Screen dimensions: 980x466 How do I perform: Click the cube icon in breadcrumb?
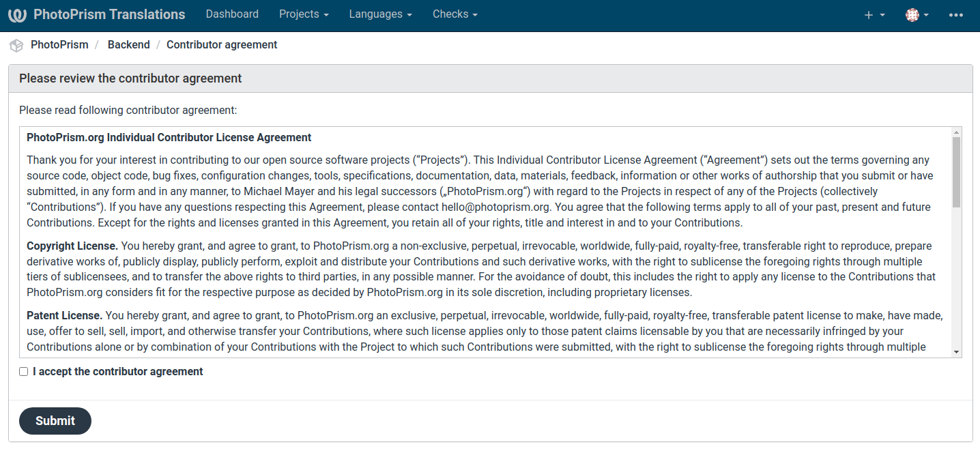pos(16,45)
